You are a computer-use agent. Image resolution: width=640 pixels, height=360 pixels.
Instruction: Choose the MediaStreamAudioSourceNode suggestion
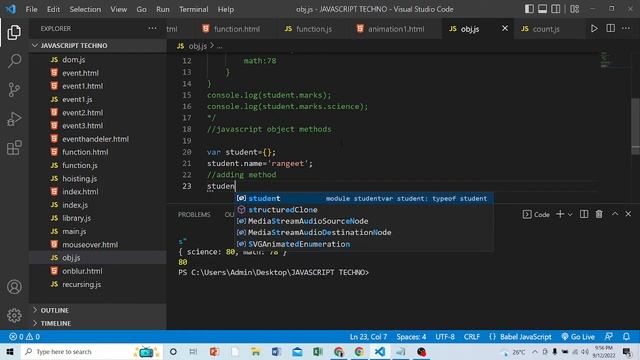[x=364, y=221]
